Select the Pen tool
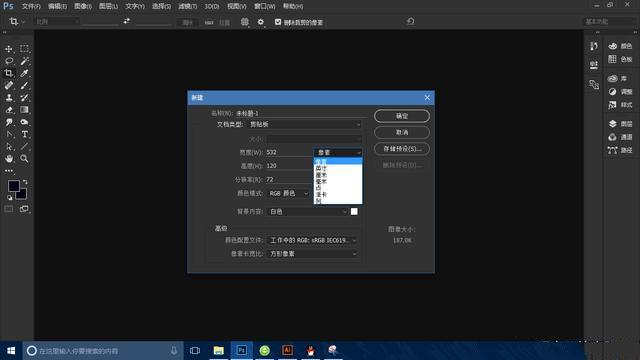 9,134
